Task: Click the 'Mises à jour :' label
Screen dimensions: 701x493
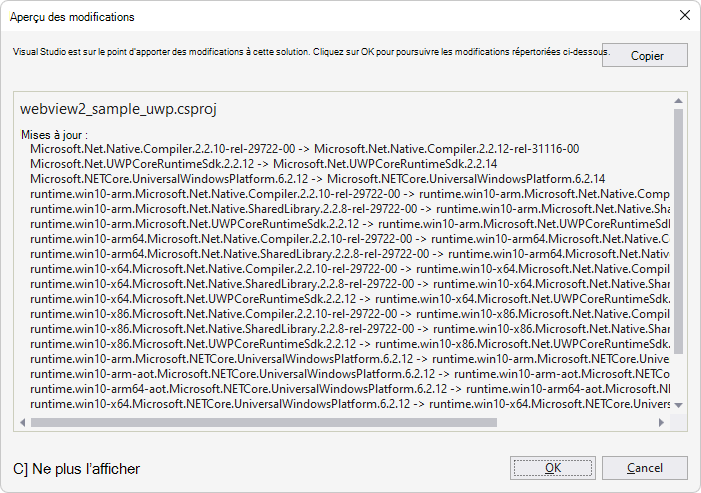Action: click(x=54, y=135)
